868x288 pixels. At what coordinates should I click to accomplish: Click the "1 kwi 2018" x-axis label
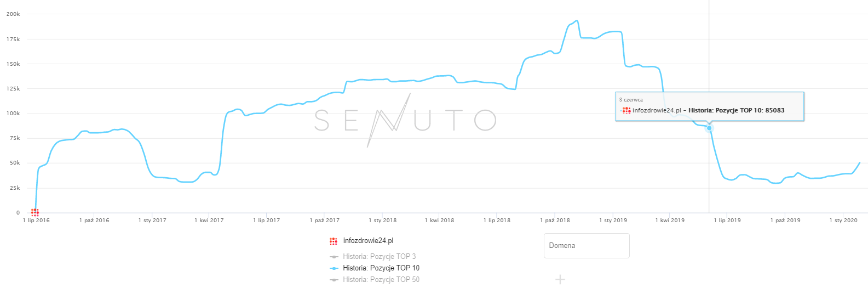coord(439,221)
